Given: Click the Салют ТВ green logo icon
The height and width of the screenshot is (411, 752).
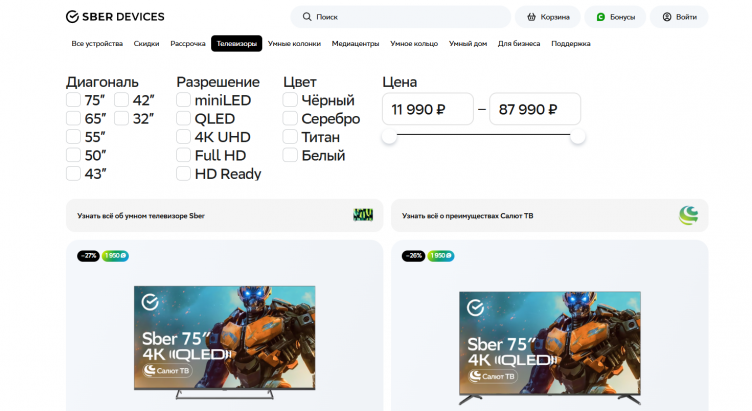Looking at the screenshot, I should click(x=688, y=215).
